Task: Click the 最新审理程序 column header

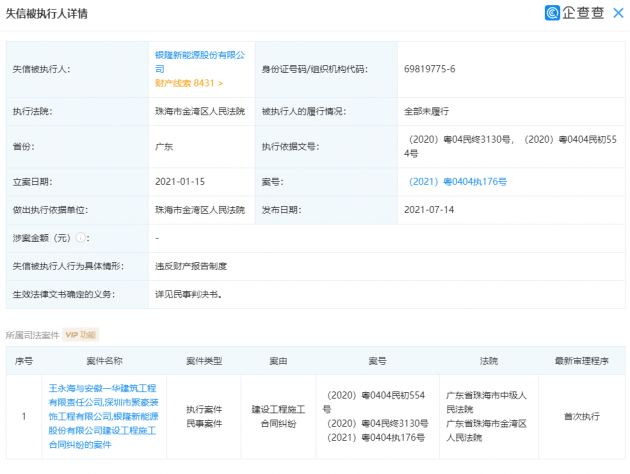Action: 581,361
